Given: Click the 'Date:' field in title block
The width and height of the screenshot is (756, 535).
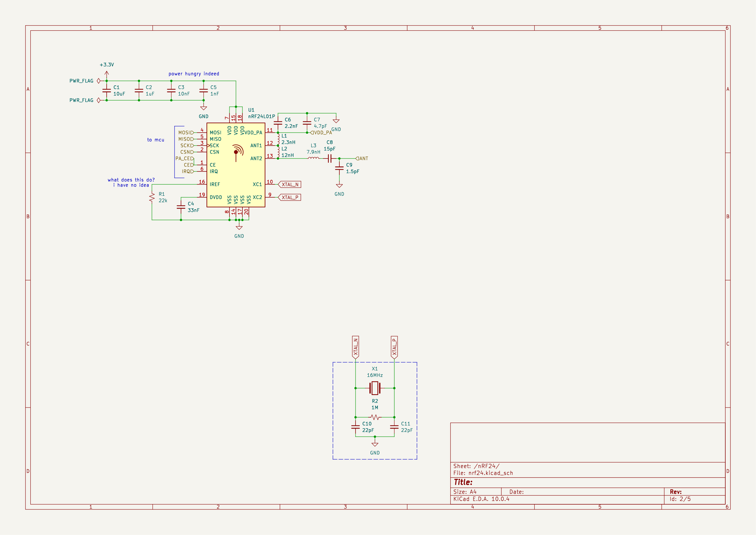Looking at the screenshot, I should coord(516,492).
